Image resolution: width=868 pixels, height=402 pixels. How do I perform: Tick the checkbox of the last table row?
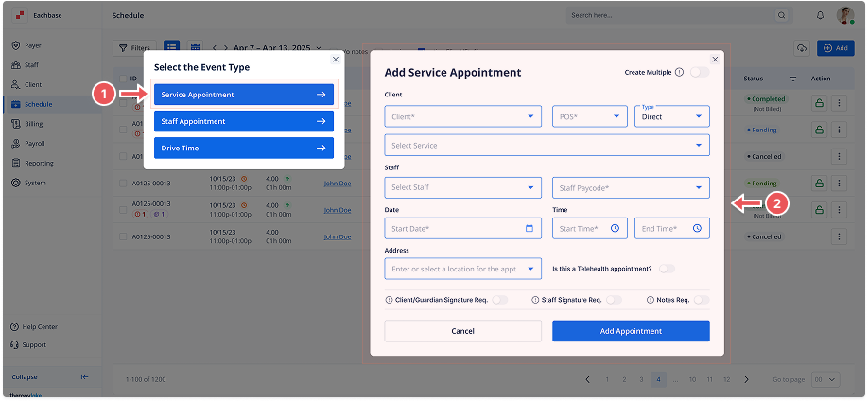pyautogui.click(x=123, y=236)
